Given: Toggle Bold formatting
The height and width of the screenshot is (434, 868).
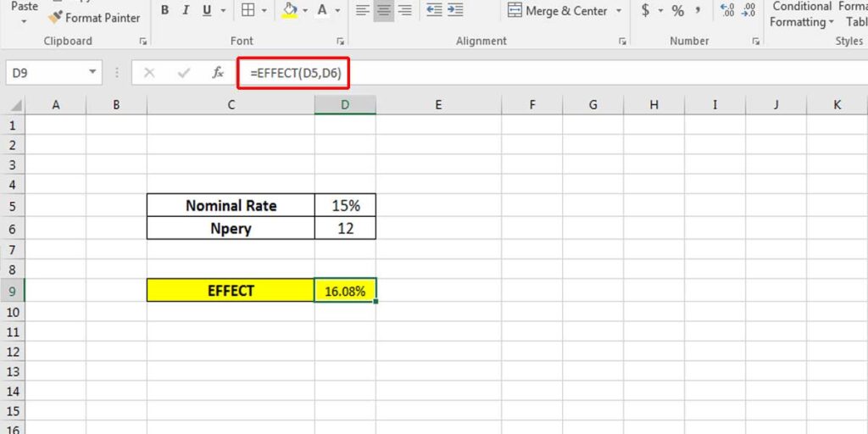Looking at the screenshot, I should point(164,10).
